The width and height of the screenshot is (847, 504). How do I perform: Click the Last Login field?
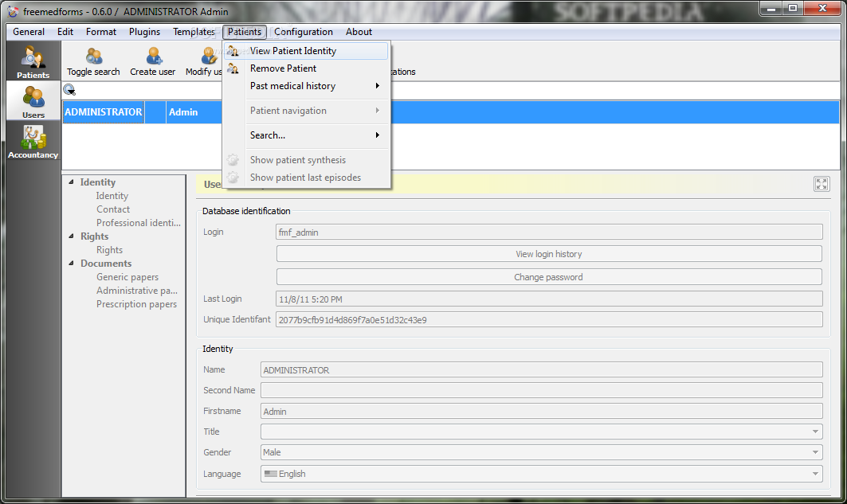pyautogui.click(x=549, y=299)
